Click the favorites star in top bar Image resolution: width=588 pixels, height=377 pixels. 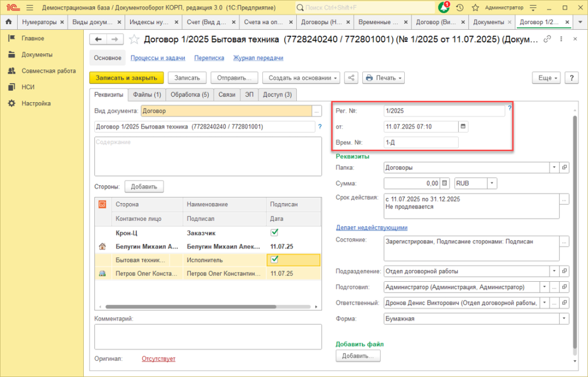(x=475, y=8)
